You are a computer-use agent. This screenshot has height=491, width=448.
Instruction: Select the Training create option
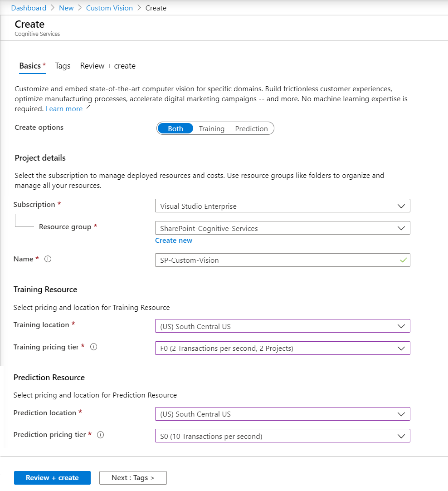[211, 128]
